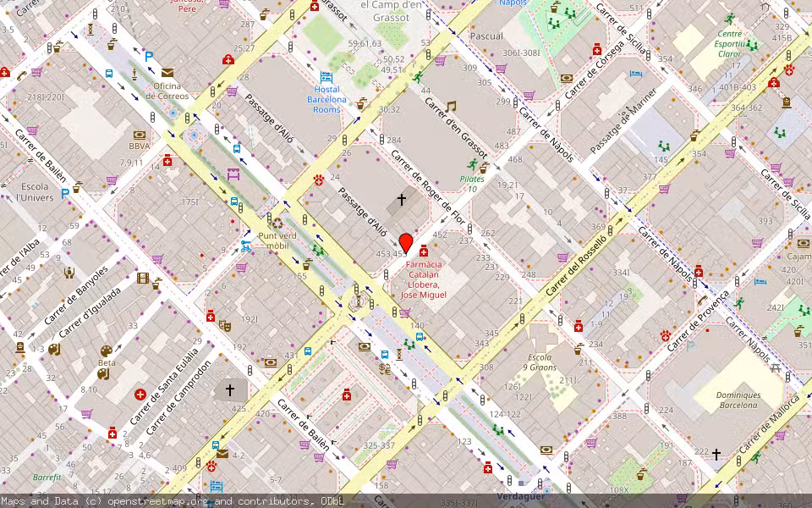Image resolution: width=812 pixels, height=508 pixels.
Task: Select the church cross icon near Carrer de Camprodon
Action: (x=230, y=389)
